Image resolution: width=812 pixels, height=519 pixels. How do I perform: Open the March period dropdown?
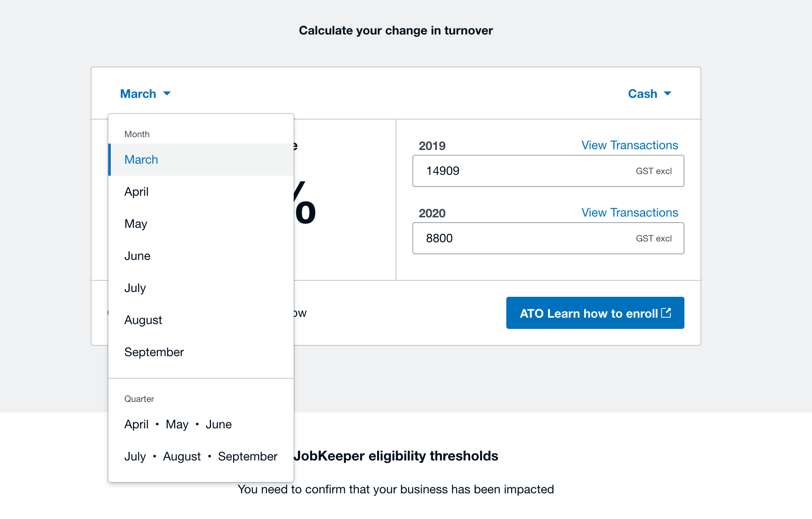pos(138,94)
